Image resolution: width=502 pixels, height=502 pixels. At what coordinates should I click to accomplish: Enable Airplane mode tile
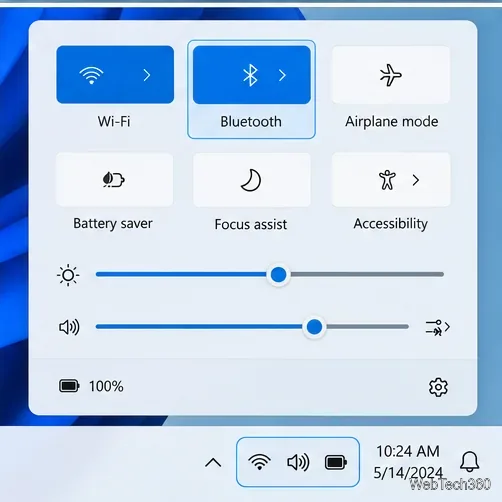click(x=391, y=75)
